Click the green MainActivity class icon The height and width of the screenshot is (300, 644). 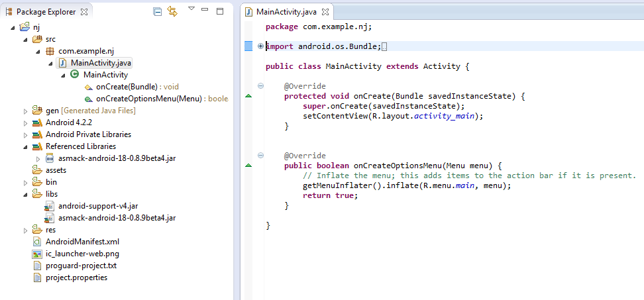(74, 74)
